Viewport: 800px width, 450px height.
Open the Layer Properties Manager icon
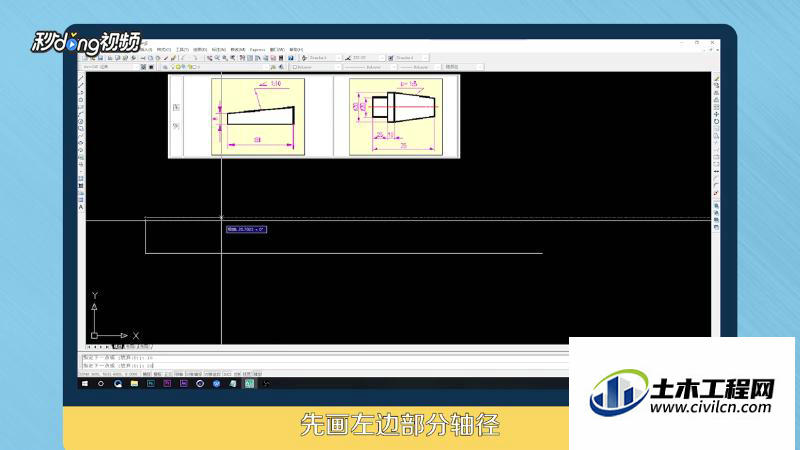click(165, 67)
